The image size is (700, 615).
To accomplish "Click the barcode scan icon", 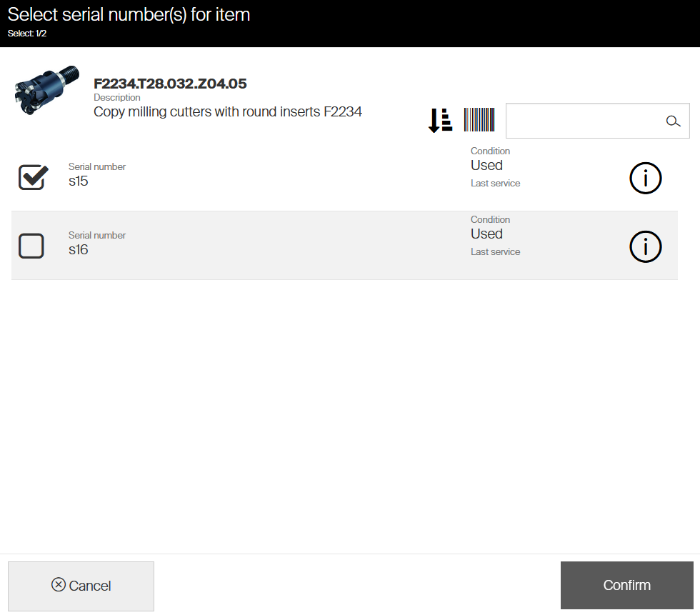I will 479,120.
